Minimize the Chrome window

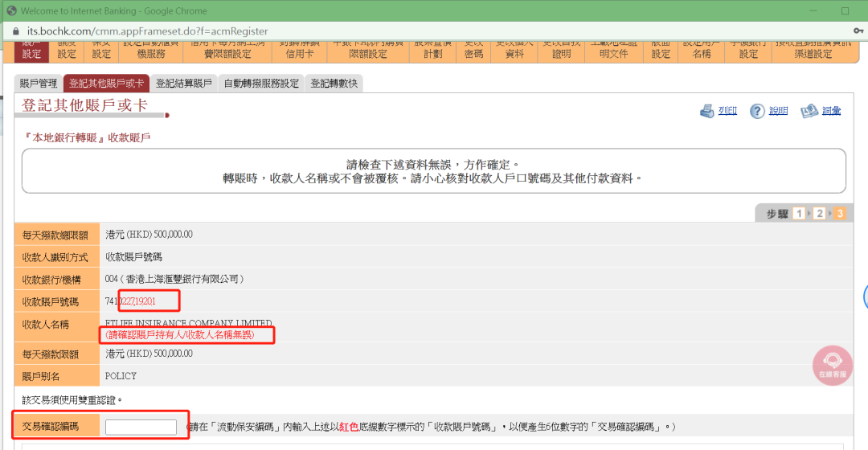pos(813,10)
